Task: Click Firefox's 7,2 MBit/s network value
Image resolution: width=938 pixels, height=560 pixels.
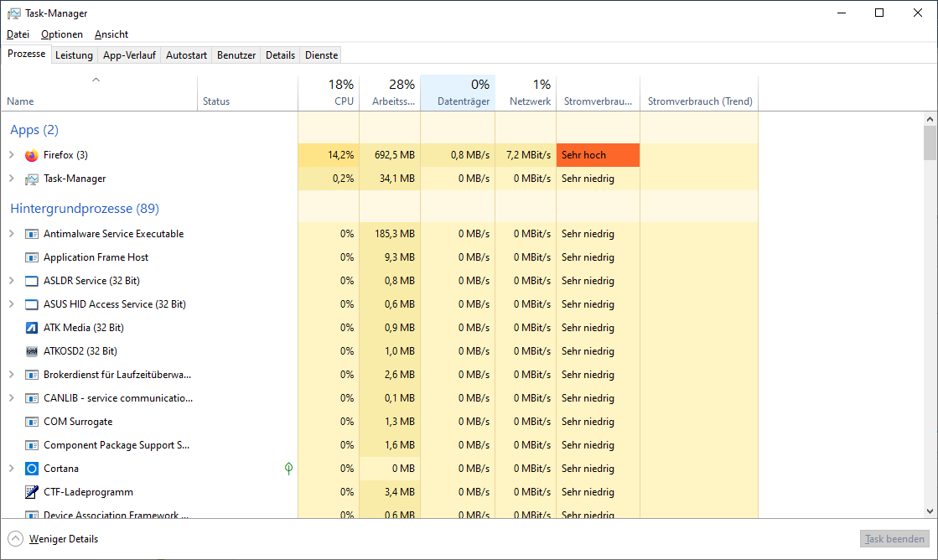Action: 528,155
